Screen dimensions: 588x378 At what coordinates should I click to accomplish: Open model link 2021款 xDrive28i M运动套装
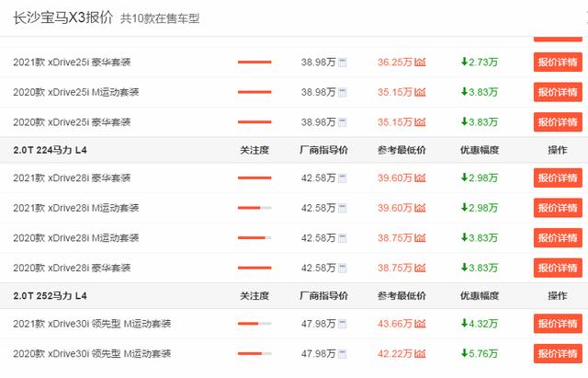coord(75,208)
